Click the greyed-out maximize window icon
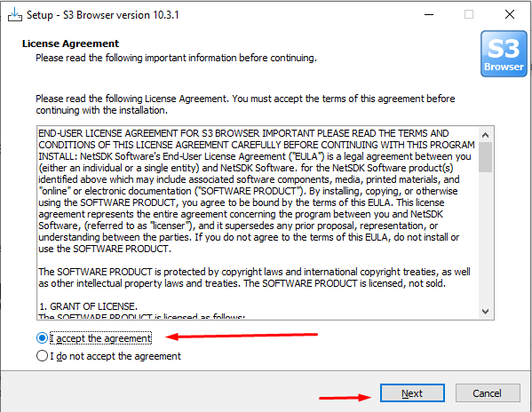 [x=469, y=14]
